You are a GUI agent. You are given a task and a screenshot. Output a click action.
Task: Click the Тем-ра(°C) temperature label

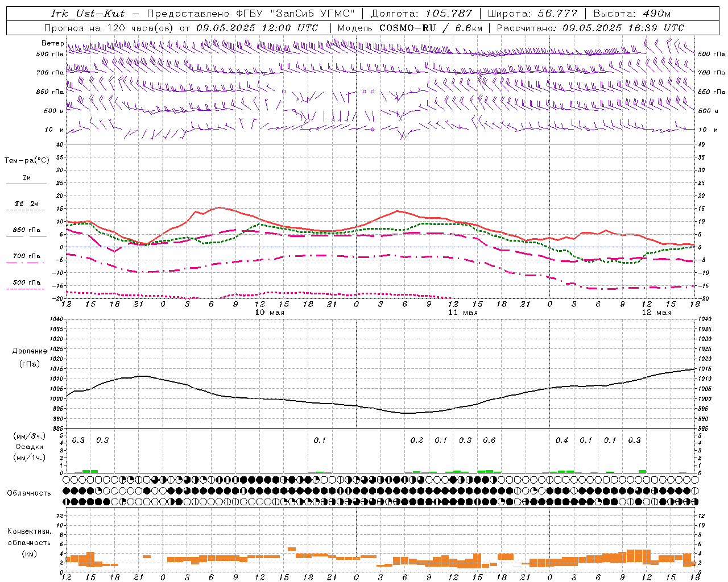[x=27, y=161]
